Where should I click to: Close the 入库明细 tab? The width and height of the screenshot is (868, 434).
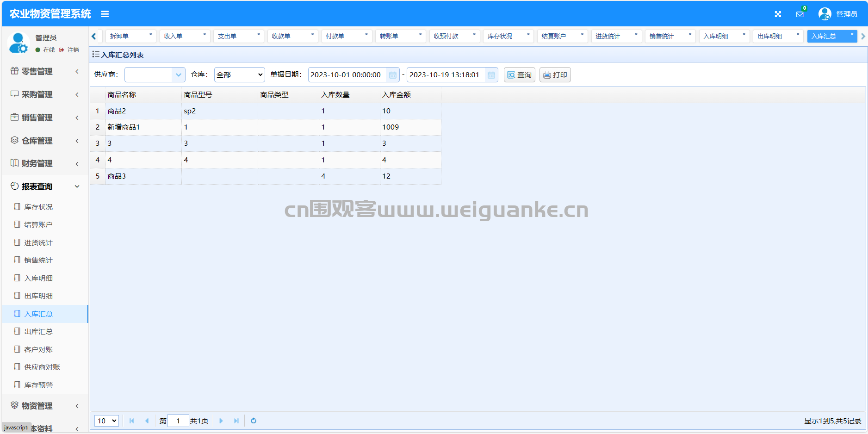(744, 34)
